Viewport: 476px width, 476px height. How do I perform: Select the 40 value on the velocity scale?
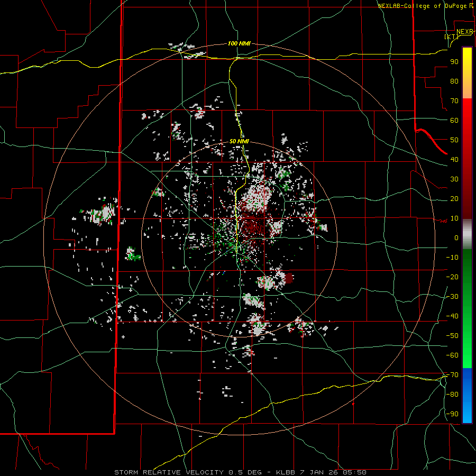454,159
